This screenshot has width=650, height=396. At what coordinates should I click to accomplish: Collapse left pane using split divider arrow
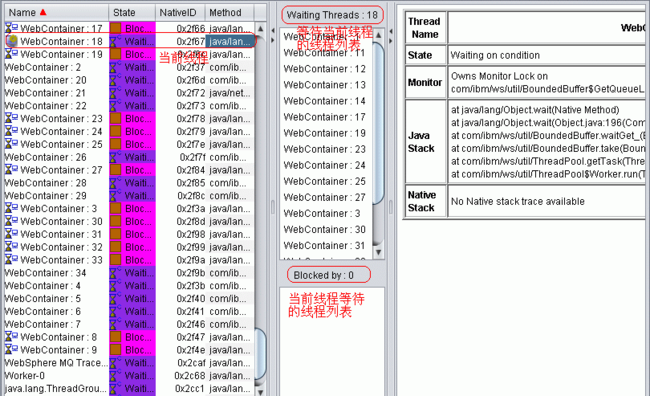272,30
